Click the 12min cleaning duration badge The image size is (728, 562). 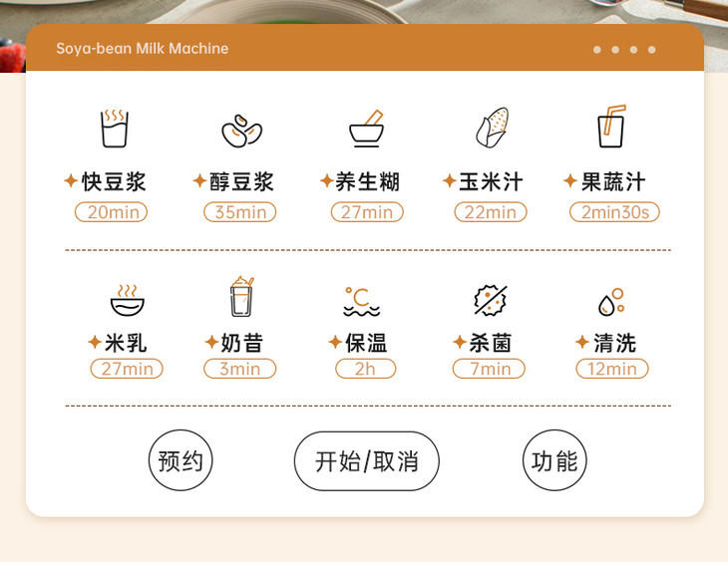[612, 369]
